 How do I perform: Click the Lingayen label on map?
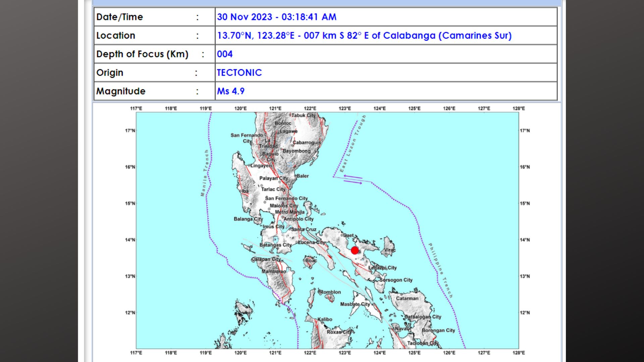tap(261, 166)
